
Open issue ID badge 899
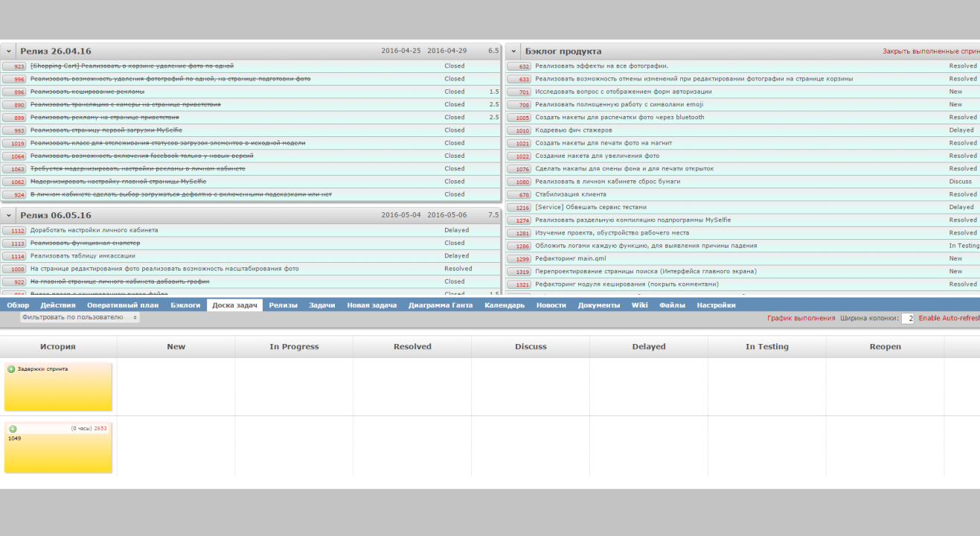[15, 118]
